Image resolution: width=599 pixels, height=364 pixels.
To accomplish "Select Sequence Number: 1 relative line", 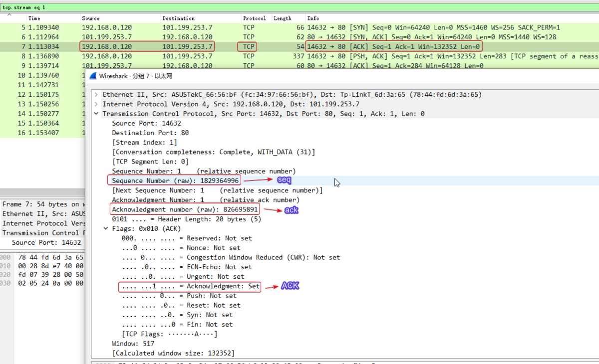I will coord(204,171).
